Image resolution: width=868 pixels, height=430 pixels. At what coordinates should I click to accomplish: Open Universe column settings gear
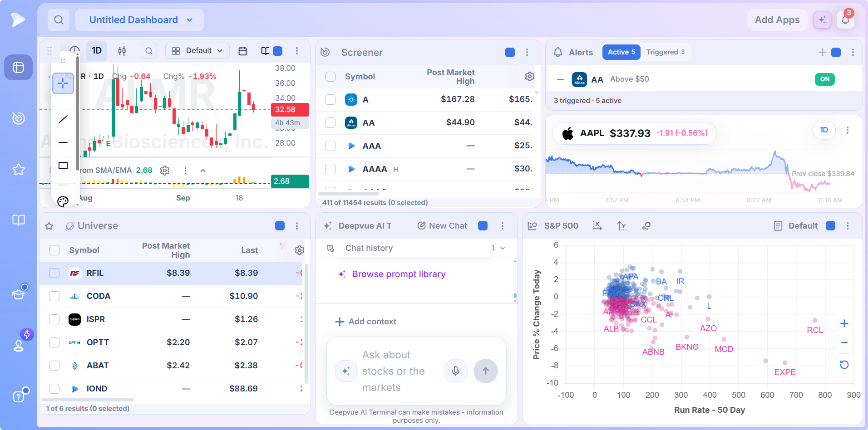pyautogui.click(x=300, y=250)
